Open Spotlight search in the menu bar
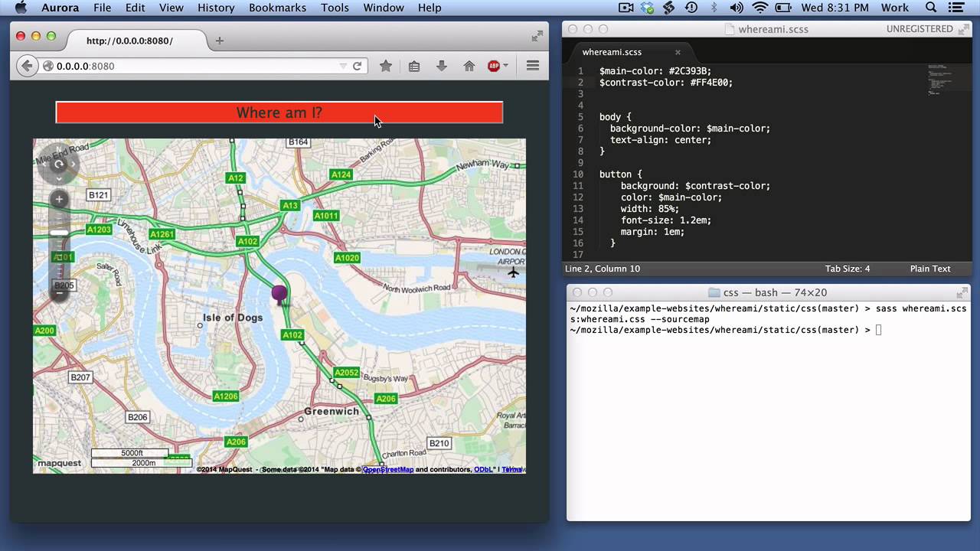 931,8
